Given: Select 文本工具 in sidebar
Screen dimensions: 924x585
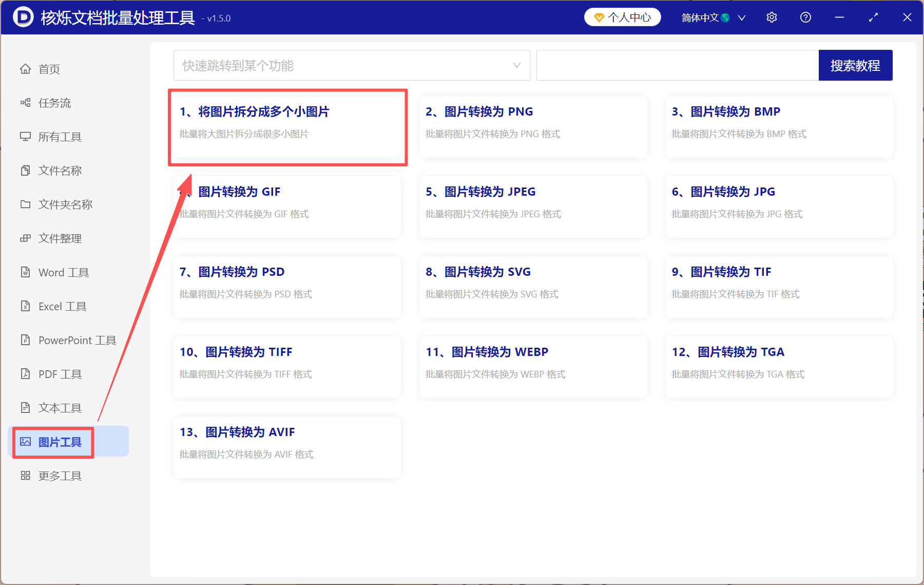Looking at the screenshot, I should point(60,408).
